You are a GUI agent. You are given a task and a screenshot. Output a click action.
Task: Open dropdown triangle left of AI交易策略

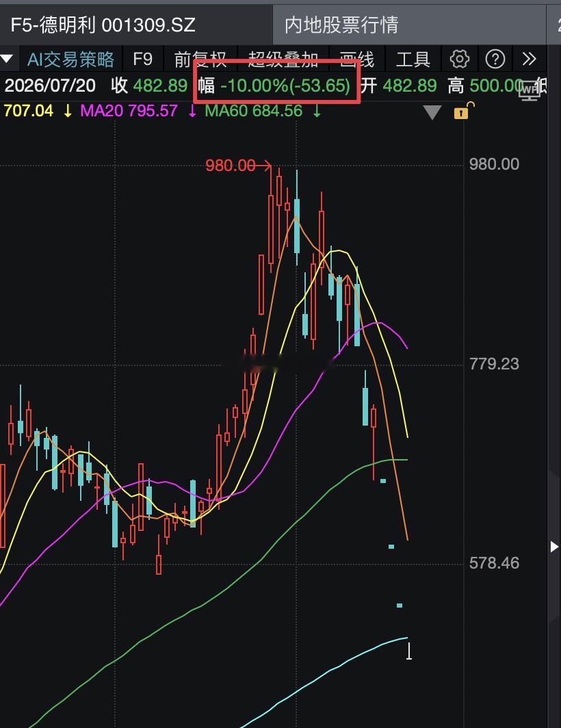(x=7, y=59)
